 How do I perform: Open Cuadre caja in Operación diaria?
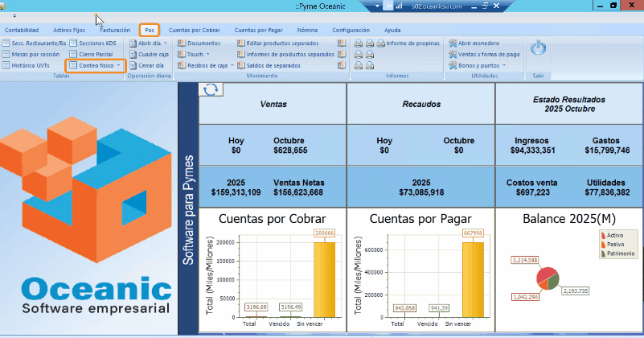pos(150,54)
